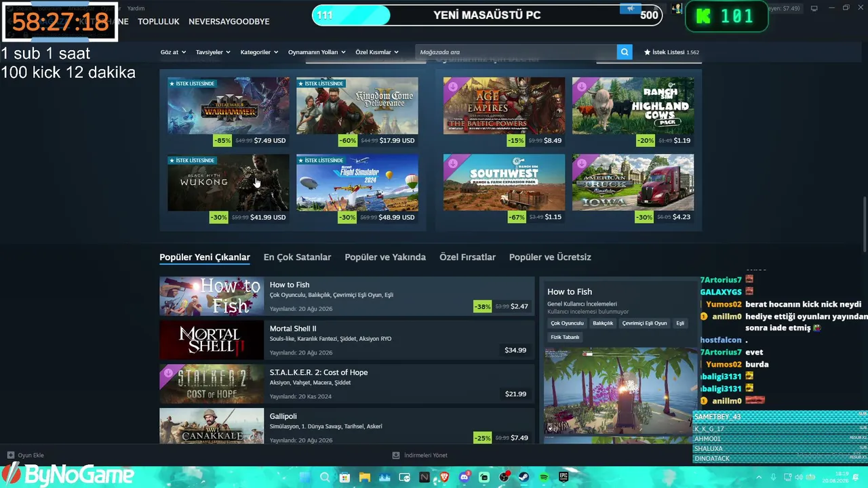868x488 pixels.
Task: Open the Flight Simulator 2024 capsule
Action: (357, 182)
